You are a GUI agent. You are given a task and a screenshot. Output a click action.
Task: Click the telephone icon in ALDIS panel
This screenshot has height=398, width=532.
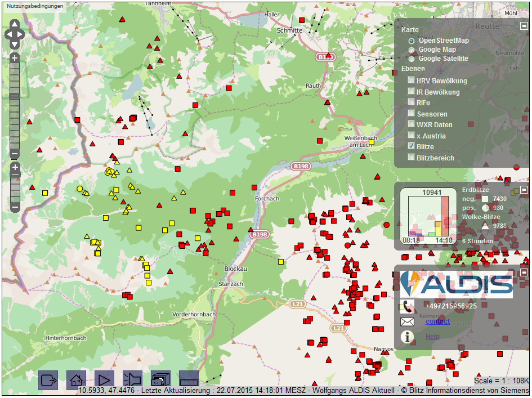point(407,306)
